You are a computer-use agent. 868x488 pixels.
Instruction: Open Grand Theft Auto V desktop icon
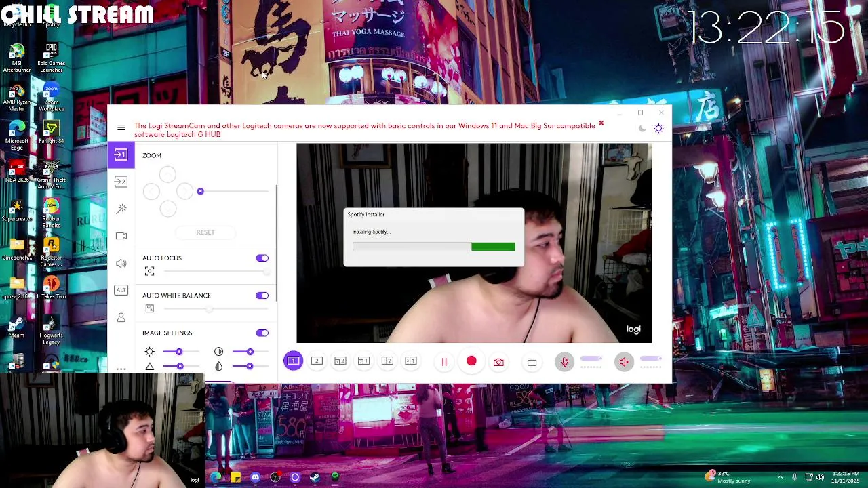coord(51,175)
